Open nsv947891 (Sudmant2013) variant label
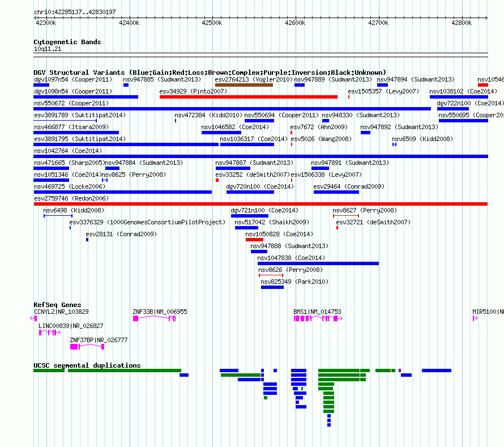504x447 pixels. 350,163
